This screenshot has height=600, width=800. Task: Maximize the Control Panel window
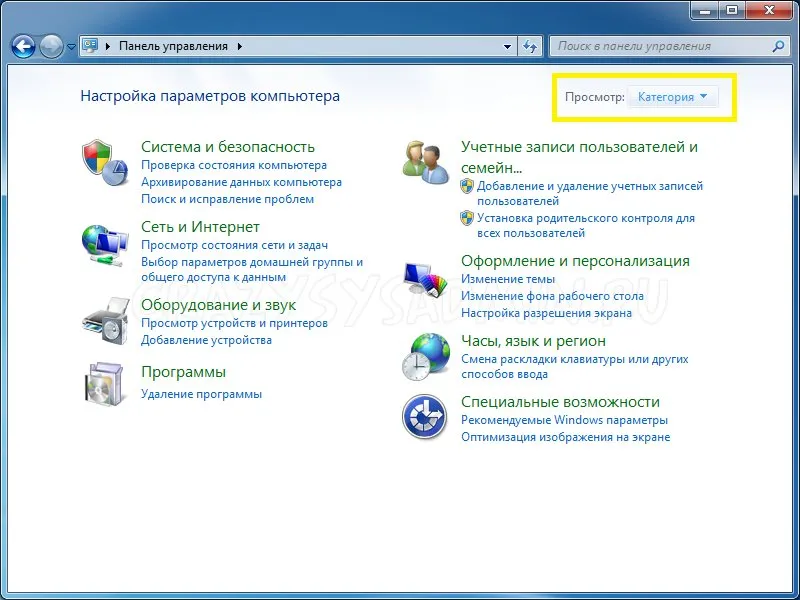coord(732,10)
